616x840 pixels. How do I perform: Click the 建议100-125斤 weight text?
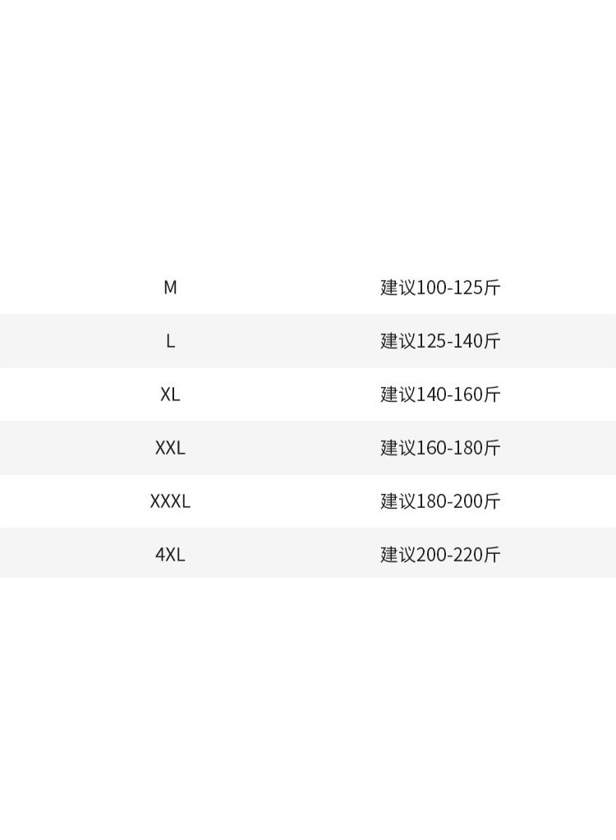pos(440,288)
